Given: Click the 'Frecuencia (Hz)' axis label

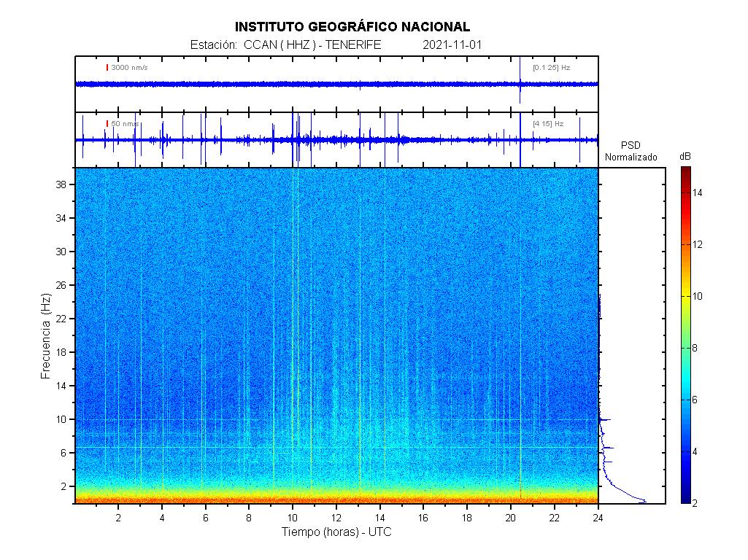Looking at the screenshot, I should click(46, 336).
